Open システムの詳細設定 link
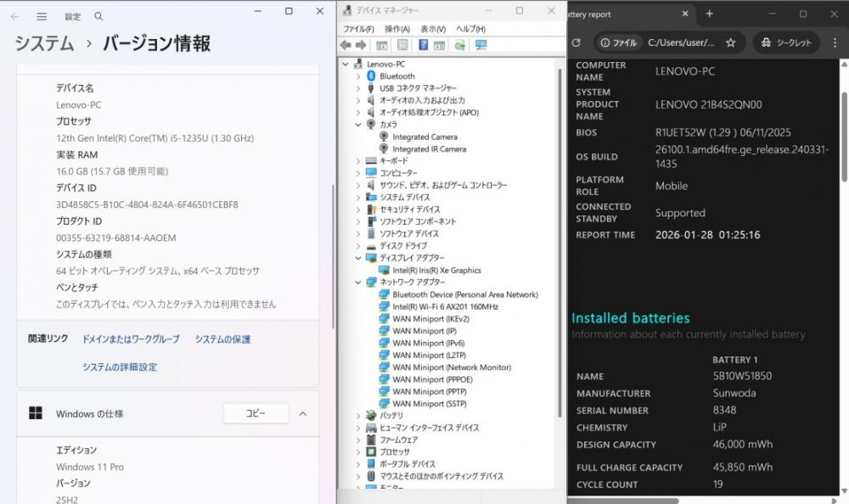 pos(120,367)
